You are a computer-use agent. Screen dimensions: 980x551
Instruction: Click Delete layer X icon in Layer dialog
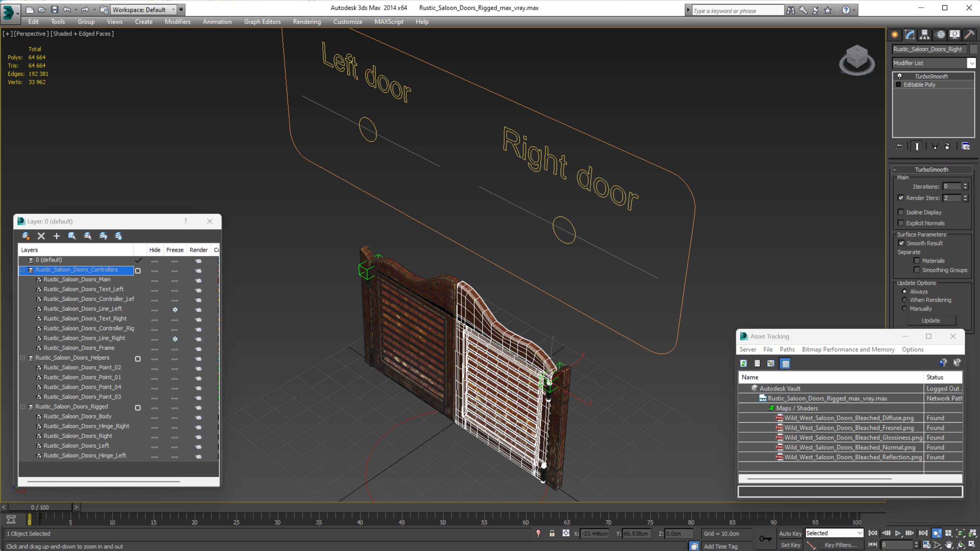[x=41, y=236]
